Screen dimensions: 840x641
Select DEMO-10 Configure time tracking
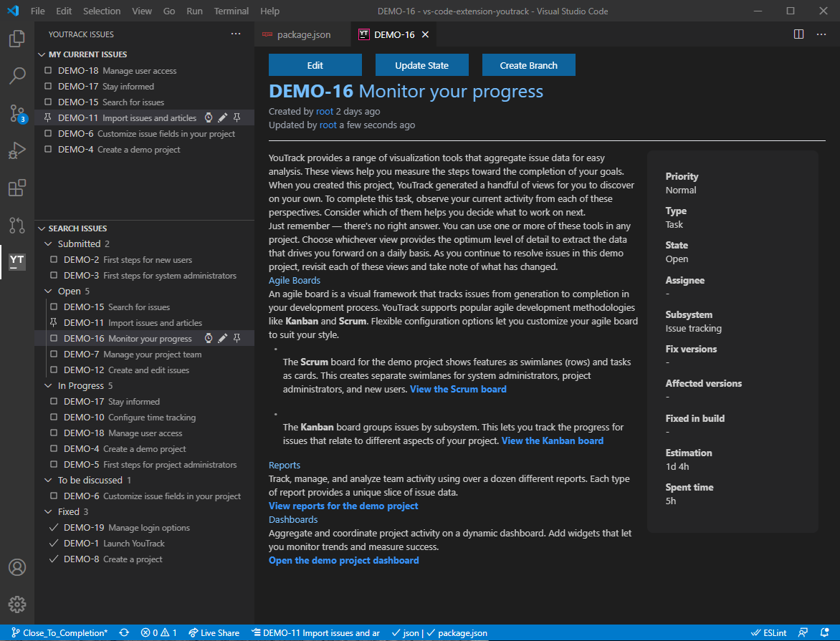144,417
